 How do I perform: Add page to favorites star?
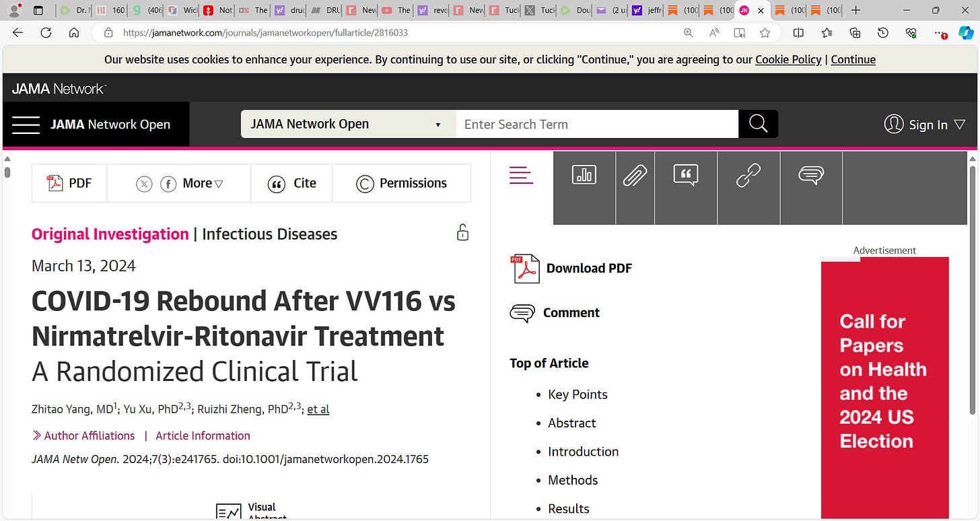(765, 32)
